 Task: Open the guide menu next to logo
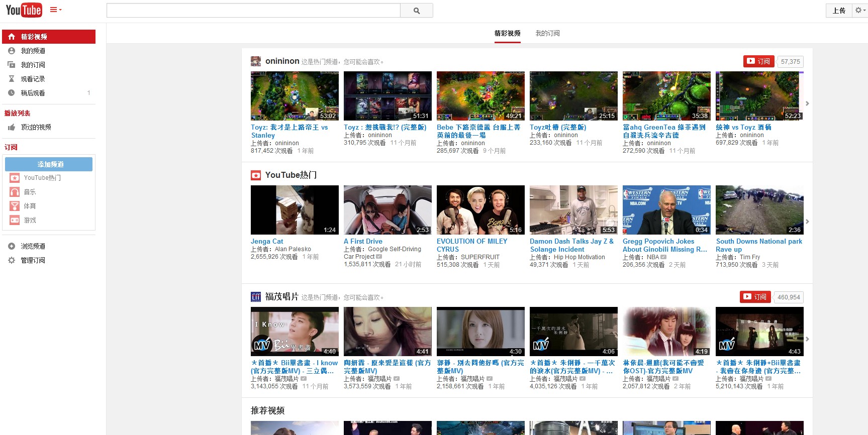tap(56, 10)
